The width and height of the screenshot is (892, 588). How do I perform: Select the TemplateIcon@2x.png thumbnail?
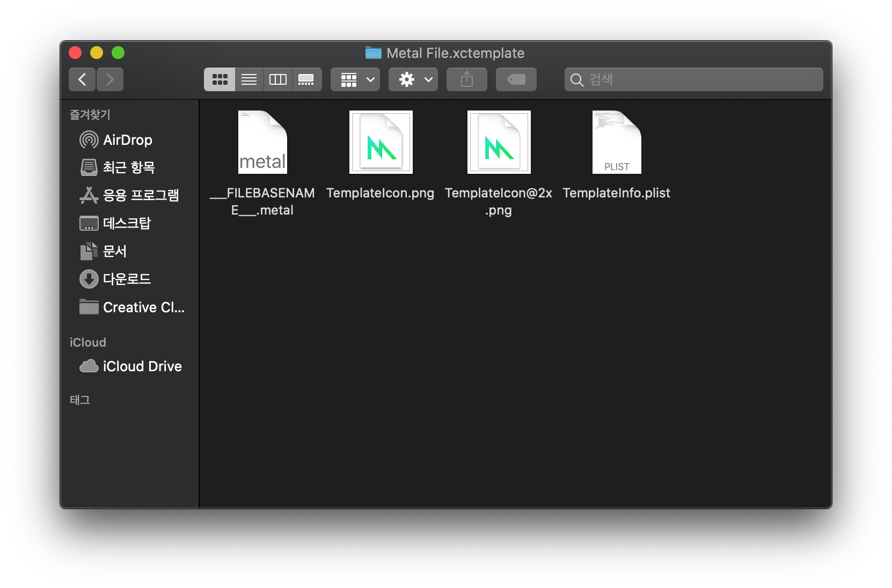(499, 142)
